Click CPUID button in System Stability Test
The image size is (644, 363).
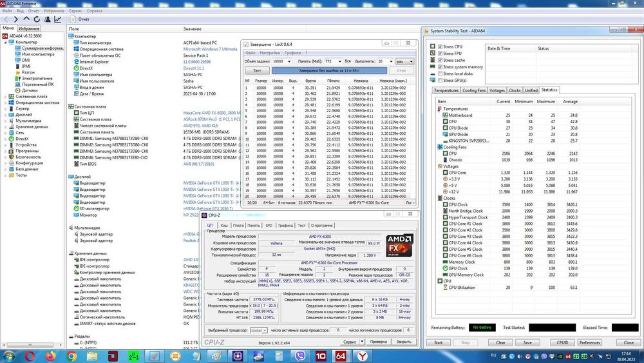562,342
